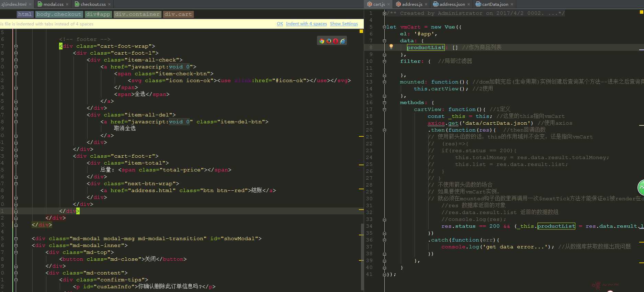This screenshot has width=644, height=292.
Task: Collapse the 'methods: {' block
Action: coord(384,102)
